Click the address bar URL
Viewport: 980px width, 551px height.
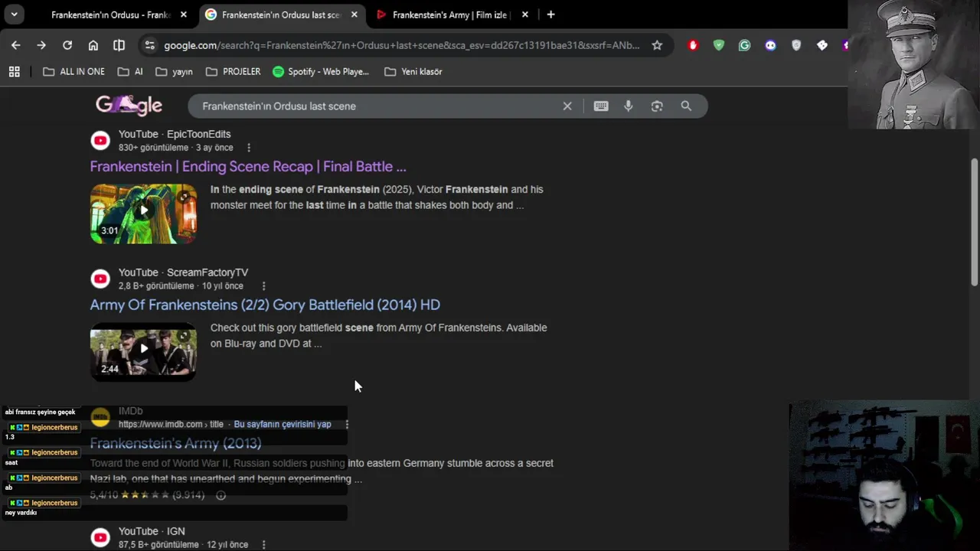click(x=401, y=45)
